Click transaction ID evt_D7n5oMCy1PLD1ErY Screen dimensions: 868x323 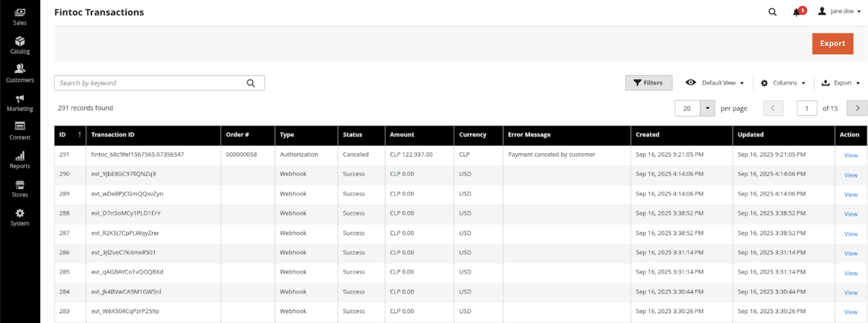[126, 213]
